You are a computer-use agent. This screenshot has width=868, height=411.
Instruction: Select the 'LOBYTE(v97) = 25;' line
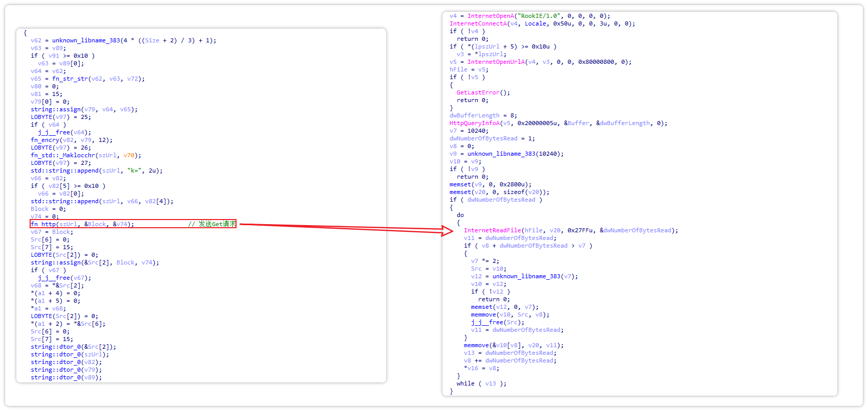point(61,117)
